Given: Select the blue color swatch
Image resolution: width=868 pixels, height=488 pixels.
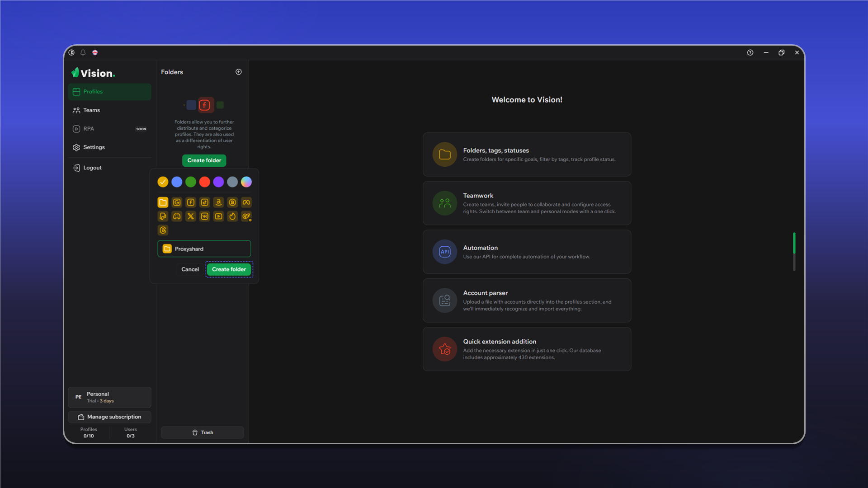Looking at the screenshot, I should tap(177, 182).
